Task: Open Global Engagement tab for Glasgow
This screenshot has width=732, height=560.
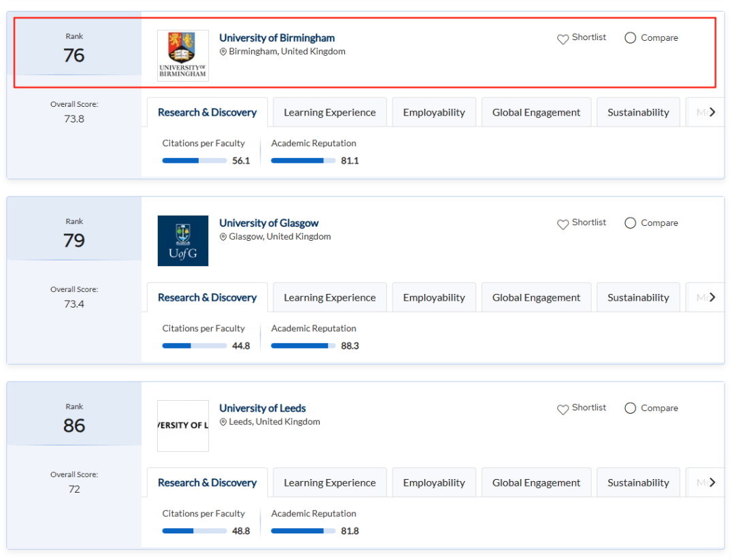Action: point(536,297)
